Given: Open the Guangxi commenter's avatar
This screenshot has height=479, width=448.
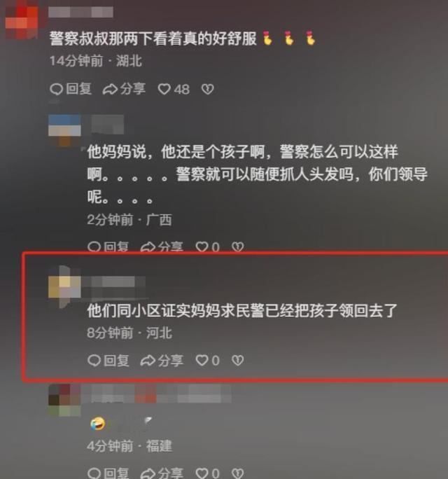Looking at the screenshot, I should coord(64,131).
